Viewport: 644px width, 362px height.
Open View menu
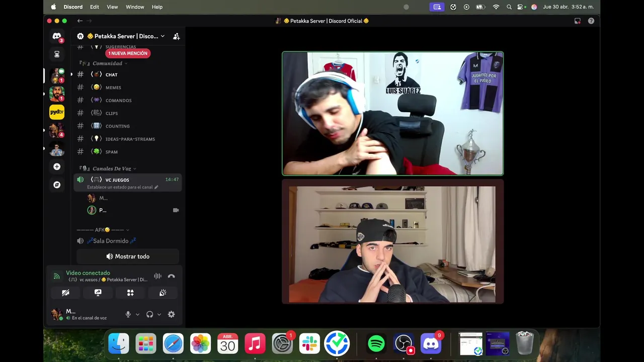(112, 7)
